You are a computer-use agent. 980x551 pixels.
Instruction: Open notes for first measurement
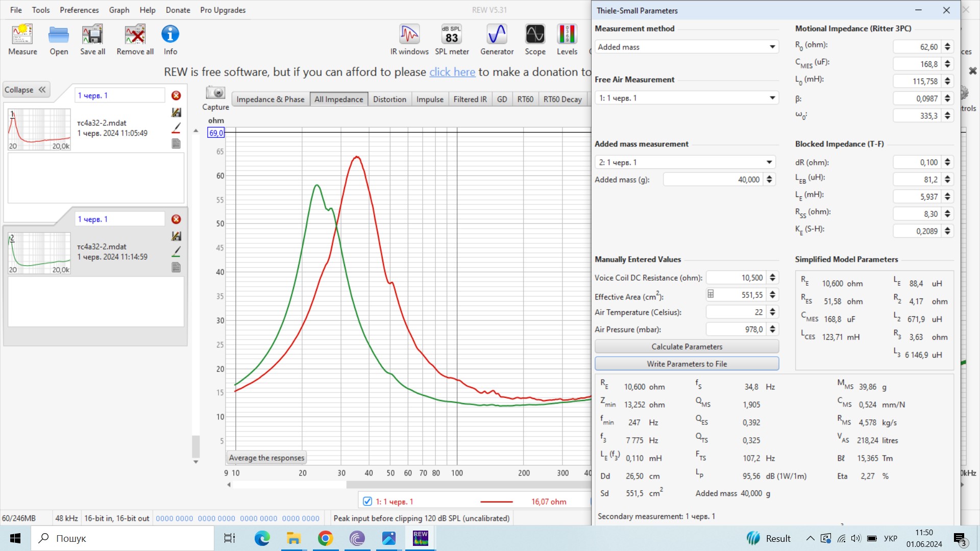(x=176, y=144)
